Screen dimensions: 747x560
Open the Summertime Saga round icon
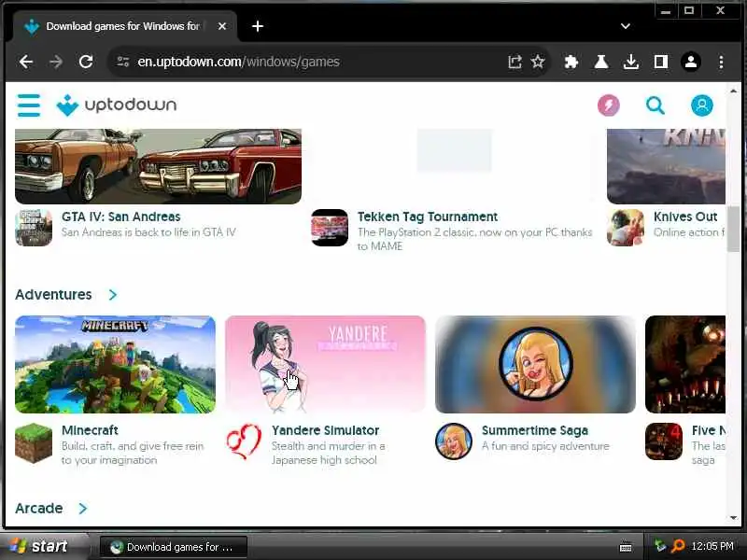(x=454, y=441)
